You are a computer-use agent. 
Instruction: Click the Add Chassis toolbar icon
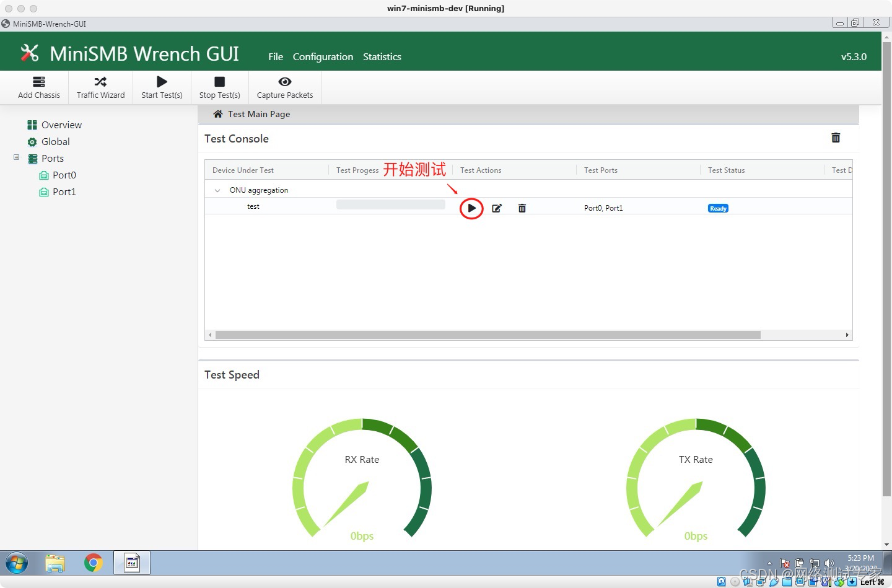click(38, 87)
